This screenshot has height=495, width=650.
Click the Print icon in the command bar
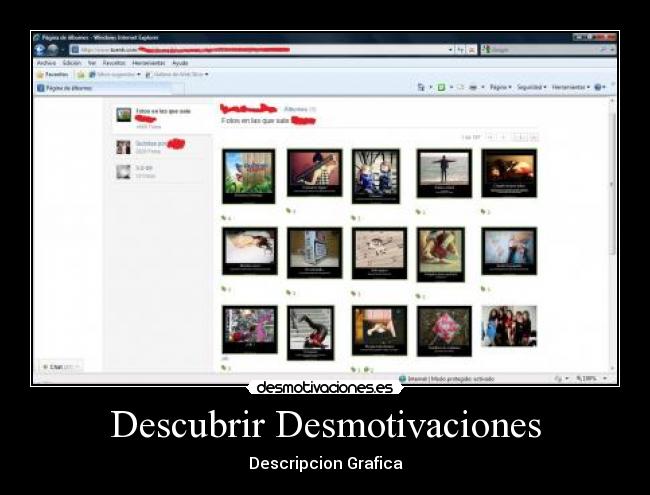pyautogui.click(x=473, y=87)
